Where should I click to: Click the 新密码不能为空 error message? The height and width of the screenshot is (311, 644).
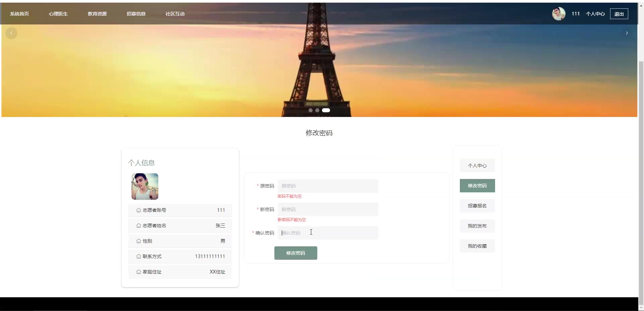(x=291, y=220)
